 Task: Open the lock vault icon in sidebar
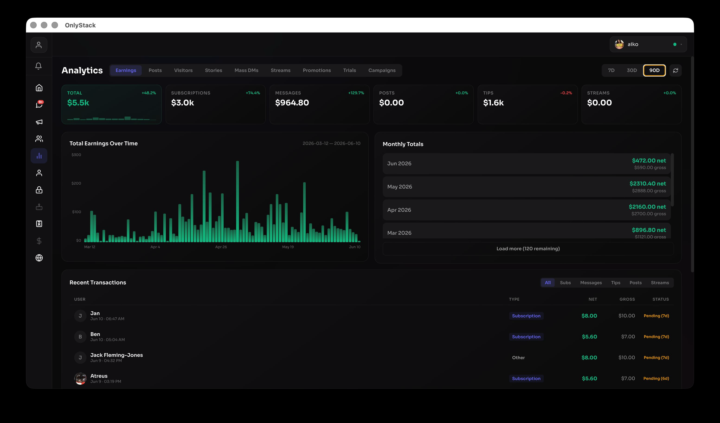(x=39, y=190)
